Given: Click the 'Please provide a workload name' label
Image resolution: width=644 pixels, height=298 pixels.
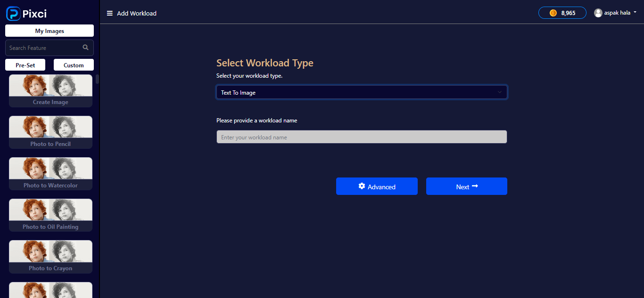Looking at the screenshot, I should coord(257,121).
